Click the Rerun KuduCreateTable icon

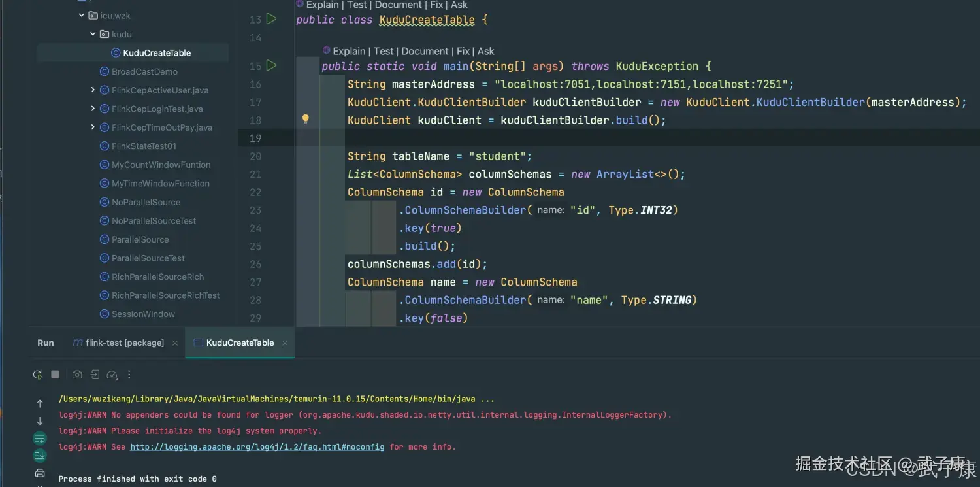pyautogui.click(x=38, y=375)
